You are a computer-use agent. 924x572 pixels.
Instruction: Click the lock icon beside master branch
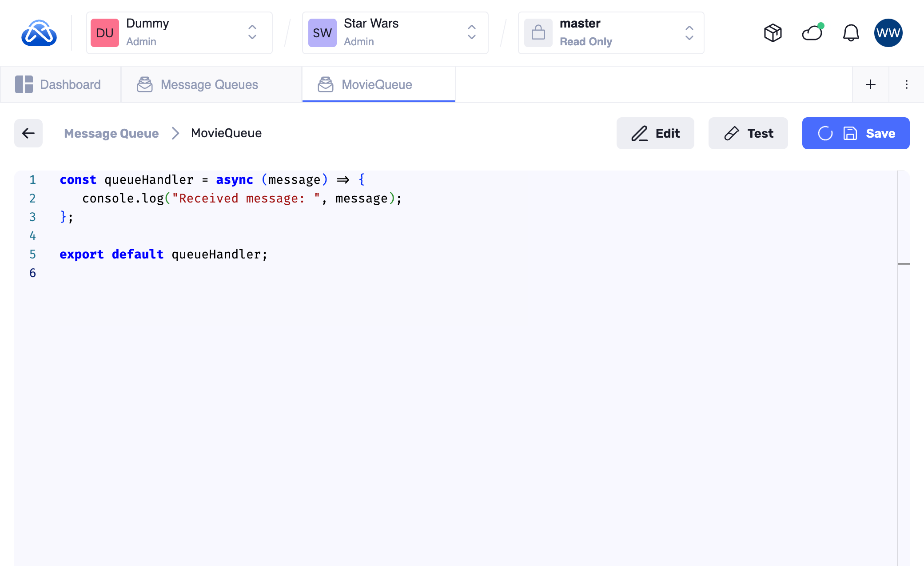tap(538, 33)
